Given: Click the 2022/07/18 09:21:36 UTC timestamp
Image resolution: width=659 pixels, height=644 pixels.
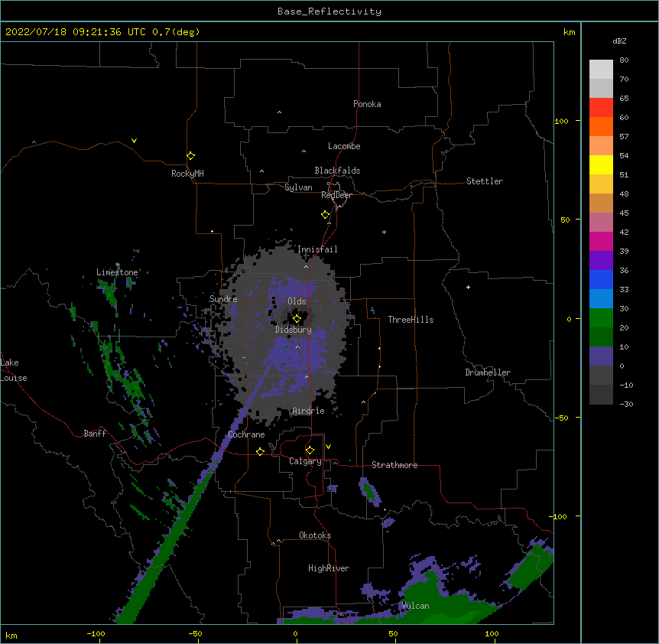Looking at the screenshot, I should coord(76,32).
